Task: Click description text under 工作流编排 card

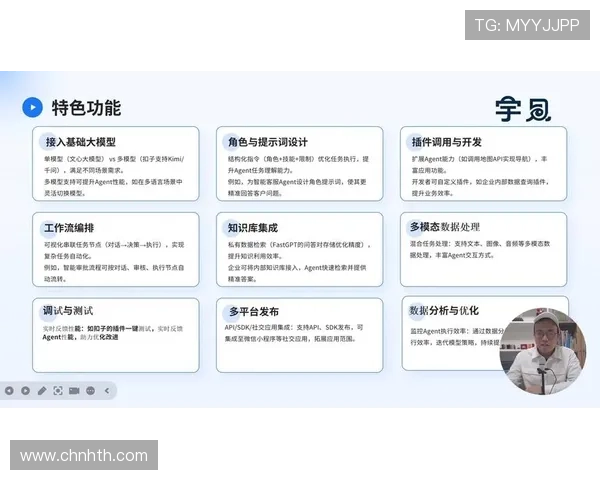Action: pos(114,262)
